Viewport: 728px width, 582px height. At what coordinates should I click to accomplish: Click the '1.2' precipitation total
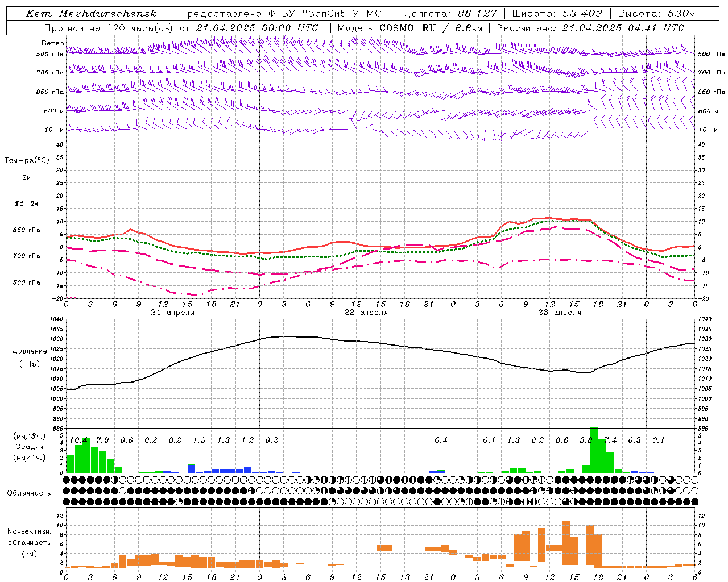point(247,440)
